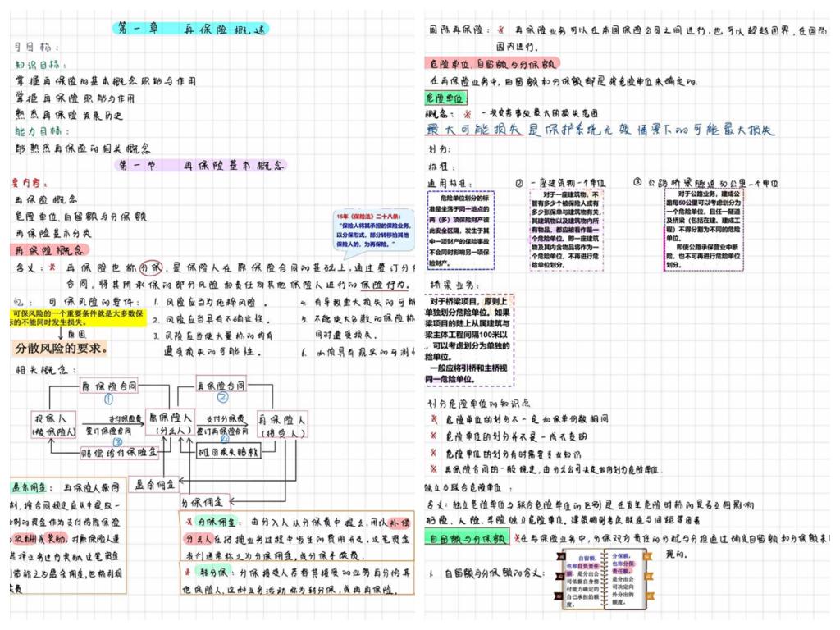Click the 盈余佣金 box in flow diagram
840x630 pixels.
click(155, 485)
